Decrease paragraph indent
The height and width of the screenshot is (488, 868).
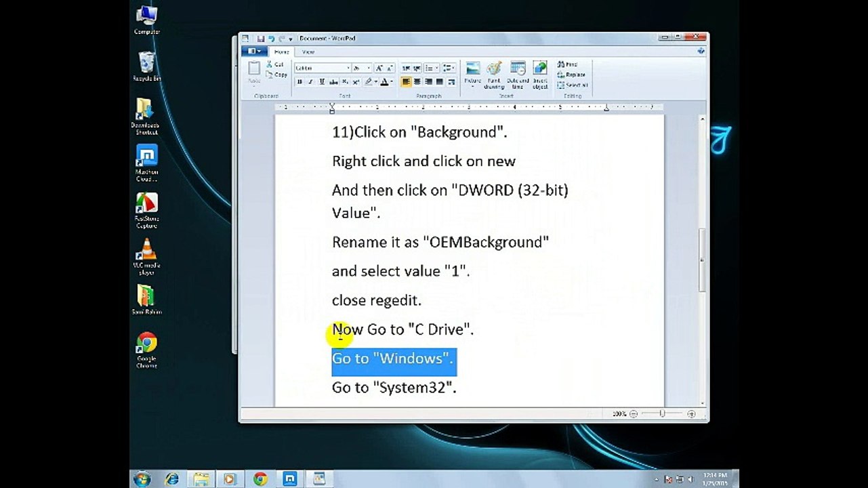coord(406,68)
